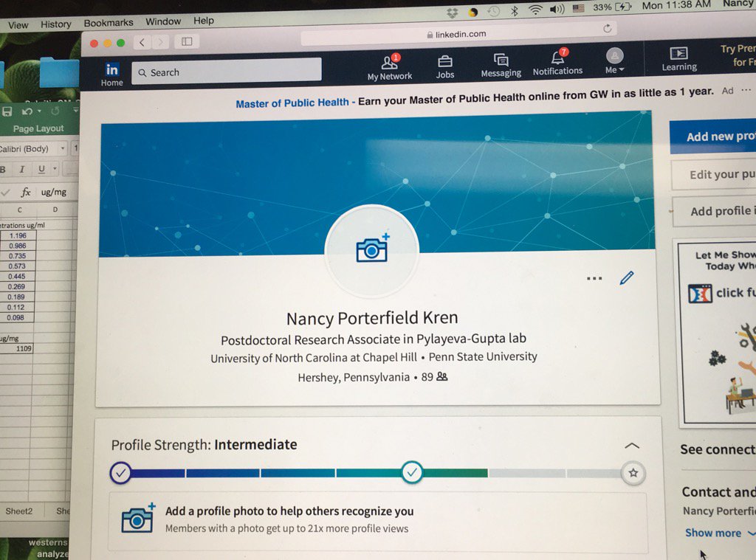Open the undo history dropdown arrow in Excel

(x=39, y=111)
